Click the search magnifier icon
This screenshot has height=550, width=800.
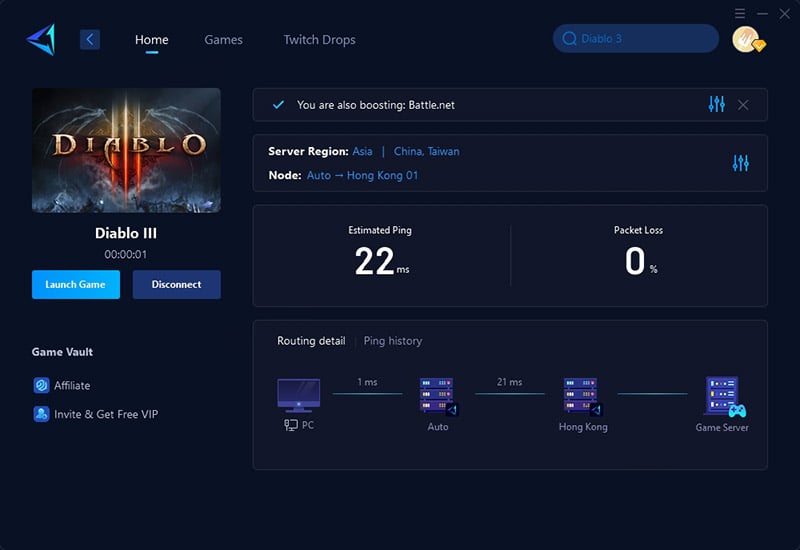(569, 38)
